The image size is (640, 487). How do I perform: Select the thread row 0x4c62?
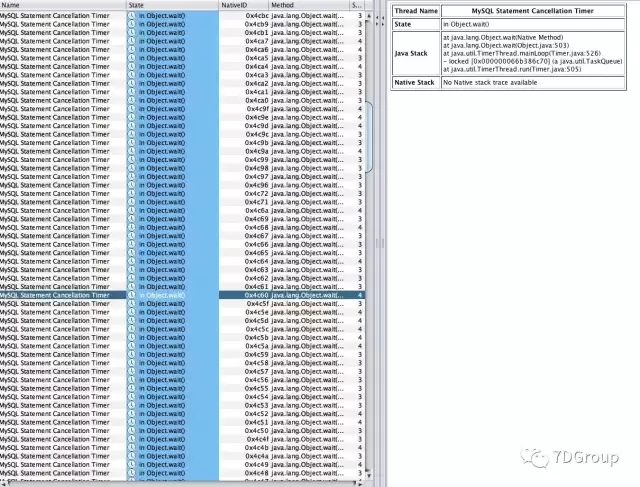(182, 278)
